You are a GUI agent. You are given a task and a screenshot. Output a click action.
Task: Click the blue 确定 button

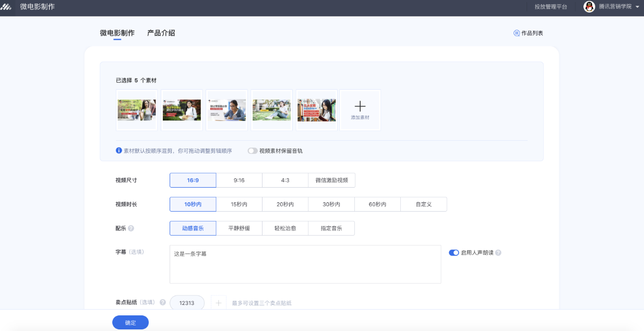130,322
